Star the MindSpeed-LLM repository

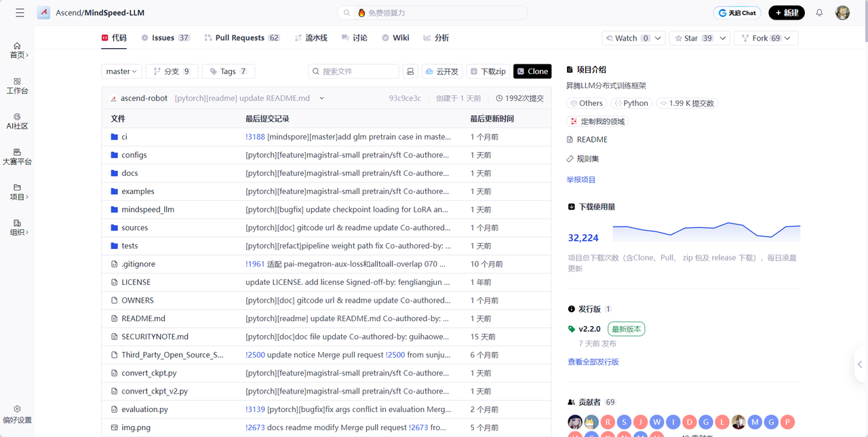point(692,39)
